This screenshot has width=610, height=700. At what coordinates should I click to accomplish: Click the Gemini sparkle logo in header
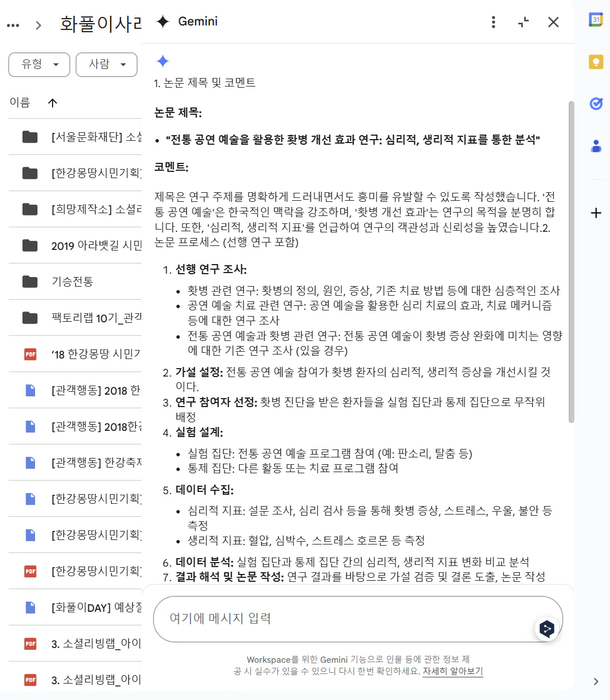click(x=163, y=21)
